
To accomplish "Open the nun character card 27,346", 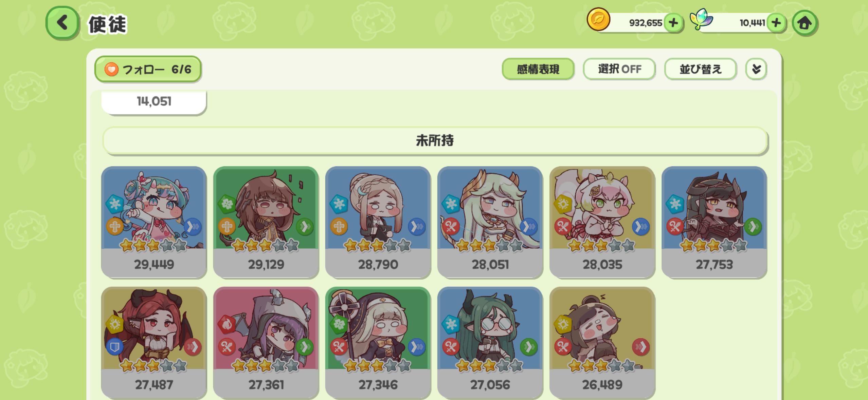I will point(378,343).
